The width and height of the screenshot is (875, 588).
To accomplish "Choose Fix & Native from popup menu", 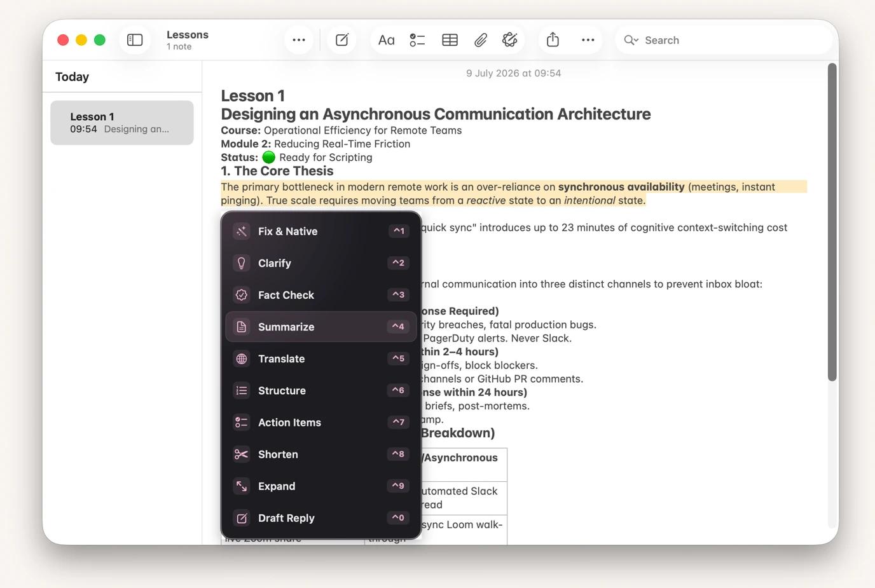I will pyautogui.click(x=321, y=231).
